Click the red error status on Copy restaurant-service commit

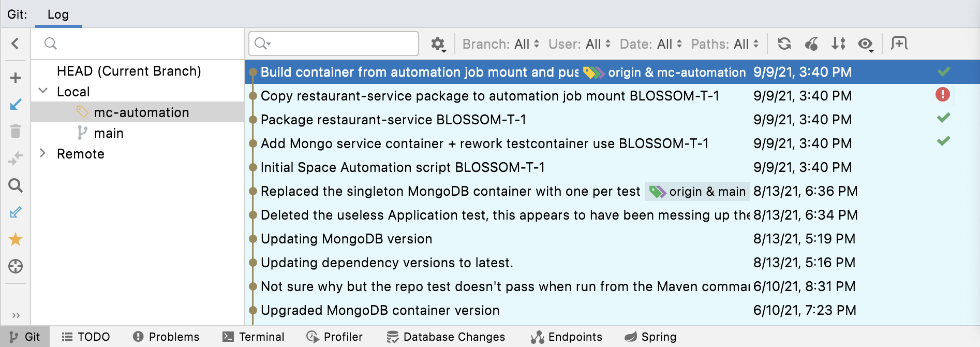click(x=943, y=94)
